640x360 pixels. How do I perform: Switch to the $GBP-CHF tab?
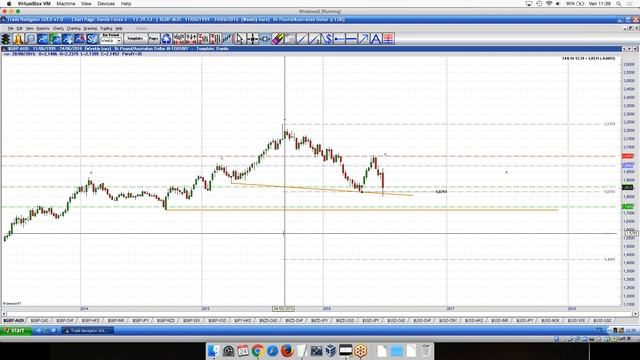point(65,321)
